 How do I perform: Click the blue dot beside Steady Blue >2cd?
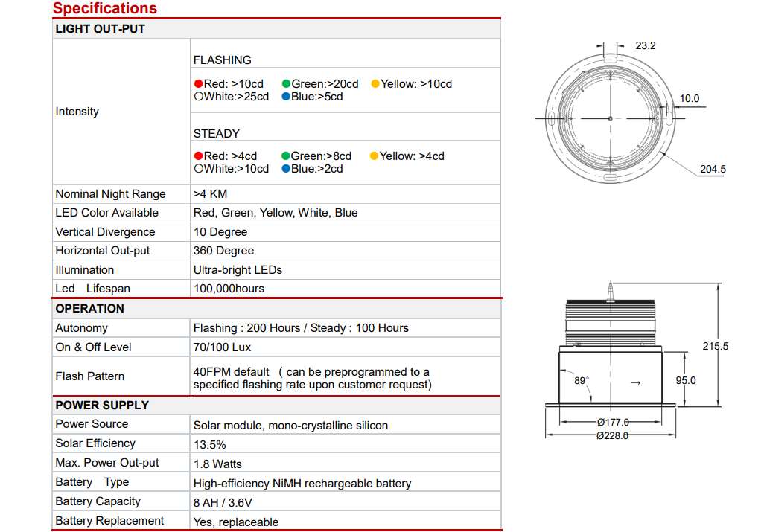[x=286, y=169]
